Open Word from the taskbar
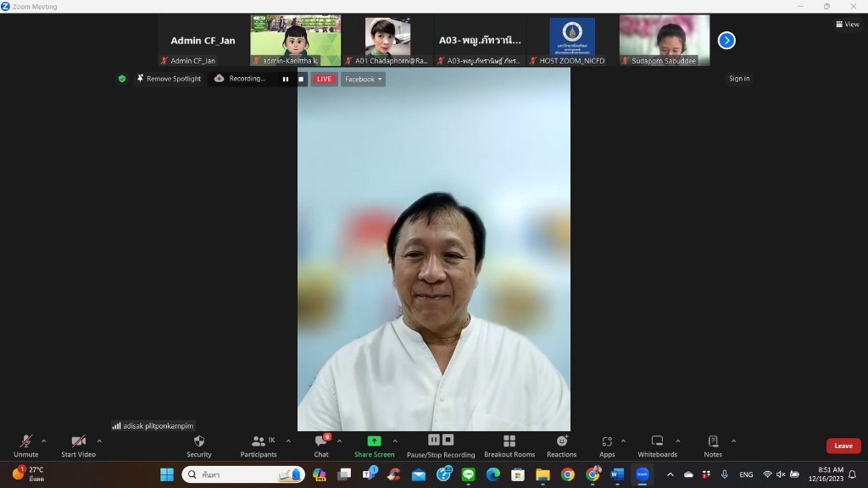 tap(617, 474)
